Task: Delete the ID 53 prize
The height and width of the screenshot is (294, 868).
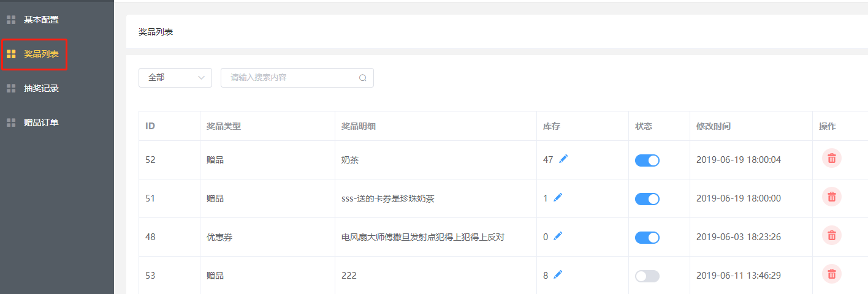Action: (x=832, y=274)
